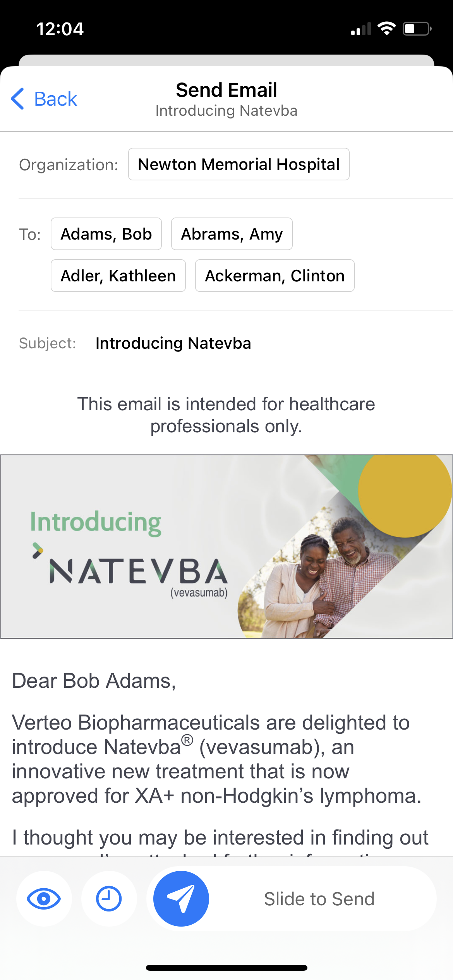Tap the Send Email title header
Viewport: 453px width, 980px height.
[226, 90]
